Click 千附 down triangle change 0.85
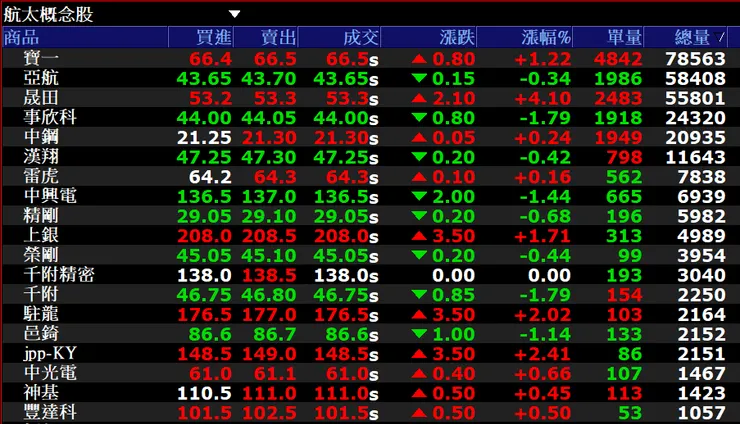Image resolution: width=740 pixels, height=424 pixels. point(443,295)
